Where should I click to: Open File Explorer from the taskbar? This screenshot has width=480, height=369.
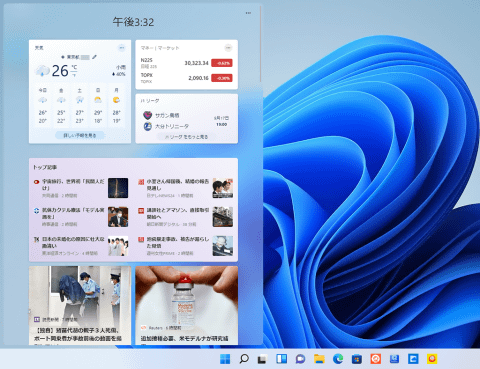click(x=319, y=359)
